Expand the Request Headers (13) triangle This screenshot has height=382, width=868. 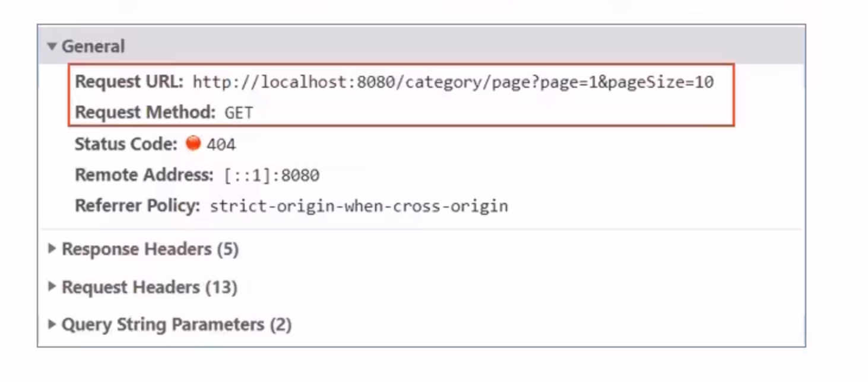click(x=52, y=287)
